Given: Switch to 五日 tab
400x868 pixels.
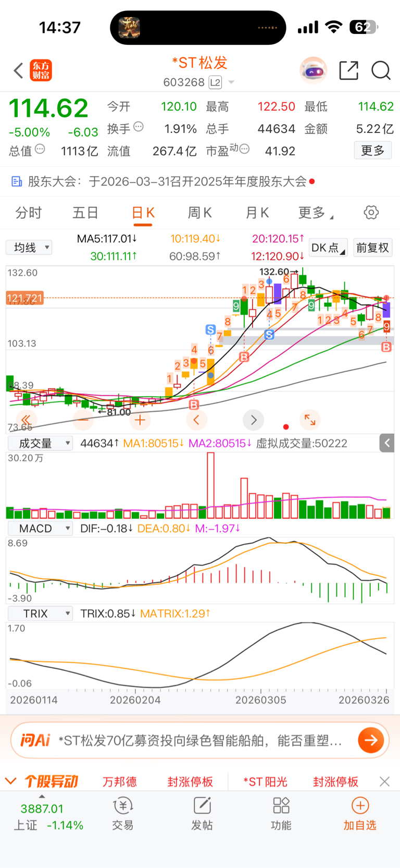Looking at the screenshot, I should (x=85, y=213).
